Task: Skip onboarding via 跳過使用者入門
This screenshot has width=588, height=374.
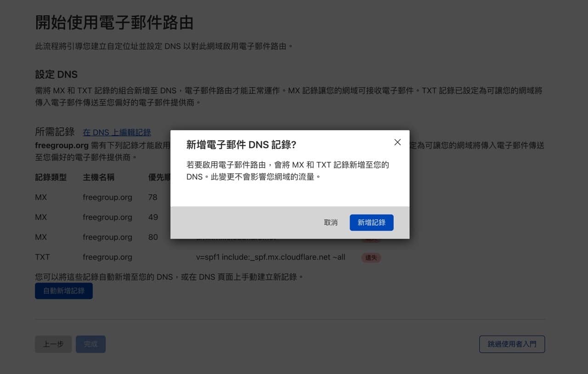Action: tap(512, 344)
